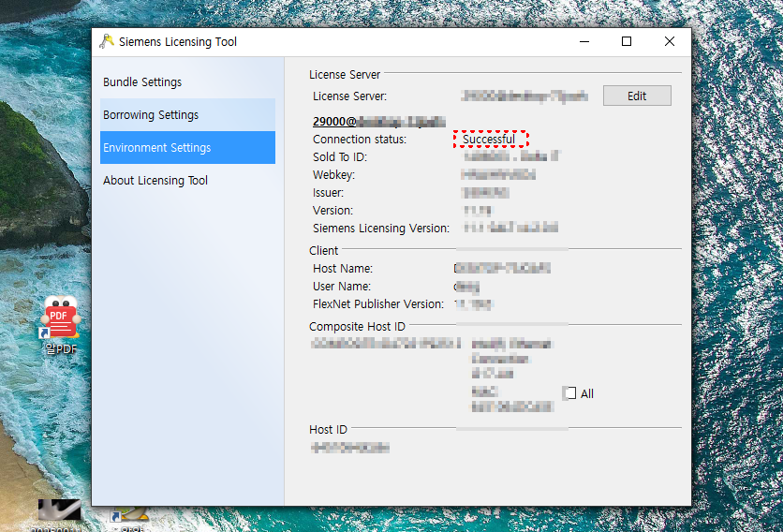This screenshot has width=783, height=532.
Task: Close the Siemens Licensing Tool window
Action: [x=669, y=41]
